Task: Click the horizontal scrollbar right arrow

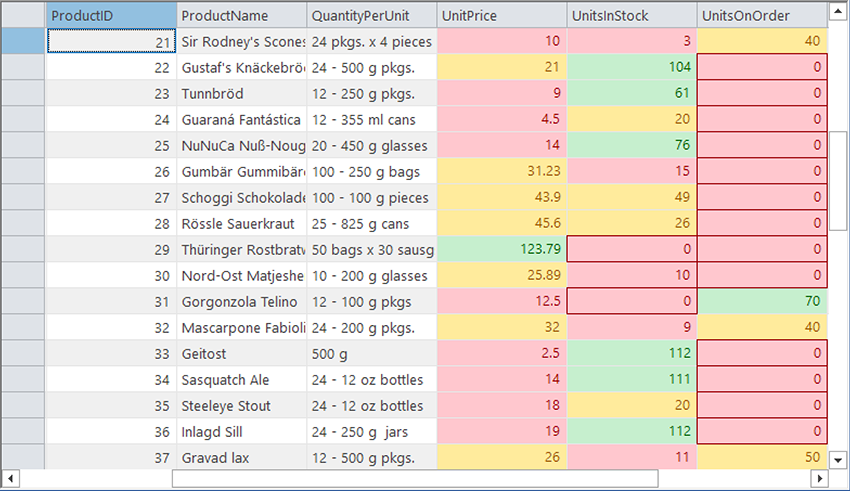Action: click(818, 479)
